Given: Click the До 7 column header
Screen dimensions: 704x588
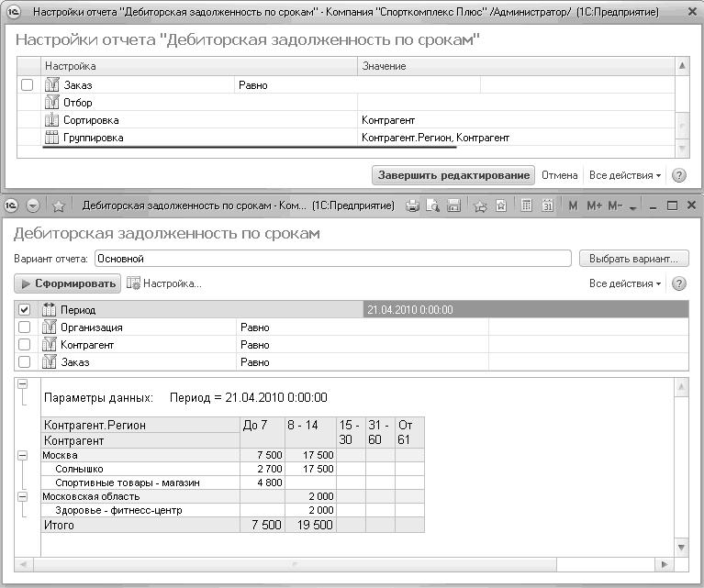Looking at the screenshot, I should pyautogui.click(x=263, y=432).
